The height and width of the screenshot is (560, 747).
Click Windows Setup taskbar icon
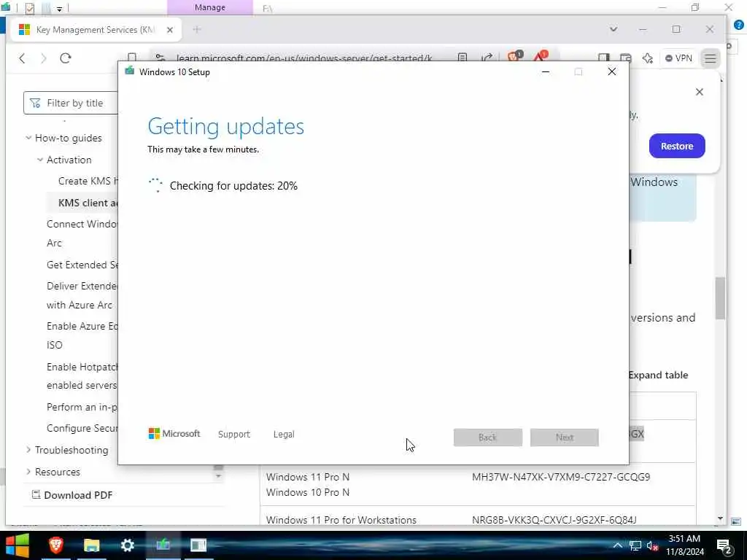[x=163, y=545]
